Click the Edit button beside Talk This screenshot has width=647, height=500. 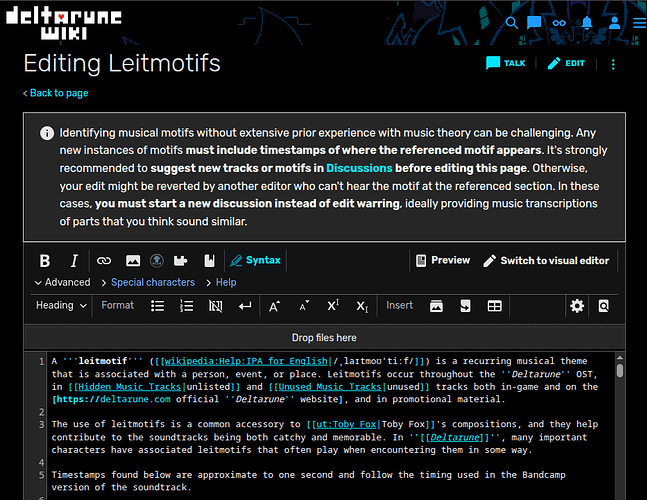click(566, 63)
